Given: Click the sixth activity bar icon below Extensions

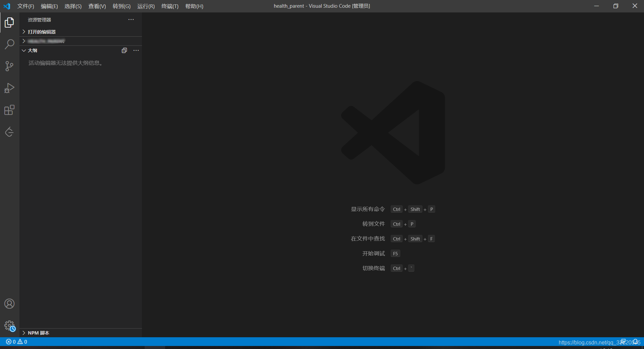Looking at the screenshot, I should point(9,132).
